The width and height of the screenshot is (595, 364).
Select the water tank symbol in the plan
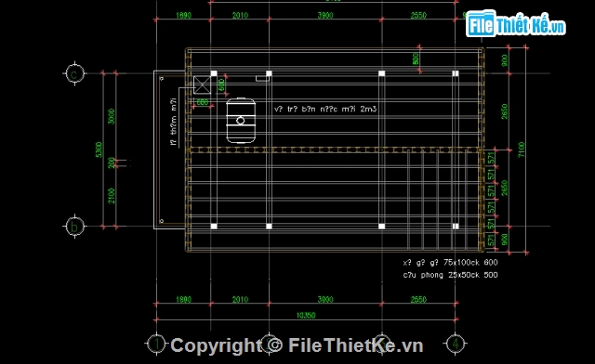coord(241,120)
